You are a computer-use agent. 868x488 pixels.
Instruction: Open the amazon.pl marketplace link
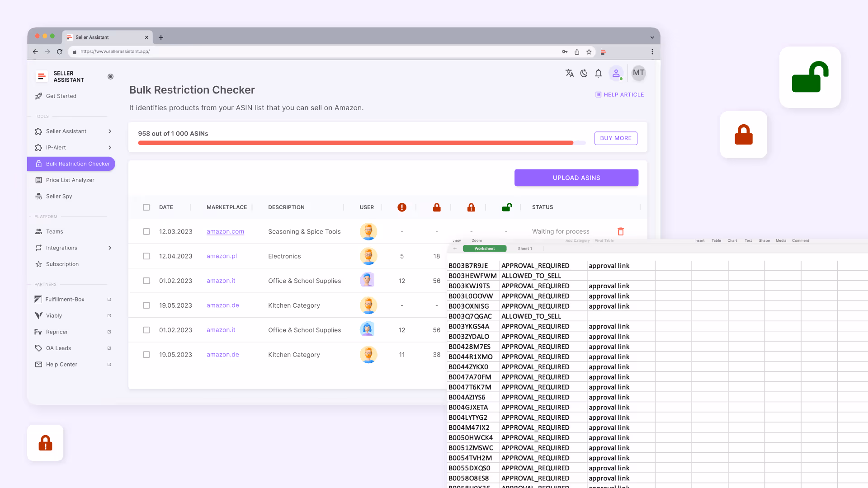coord(222,256)
